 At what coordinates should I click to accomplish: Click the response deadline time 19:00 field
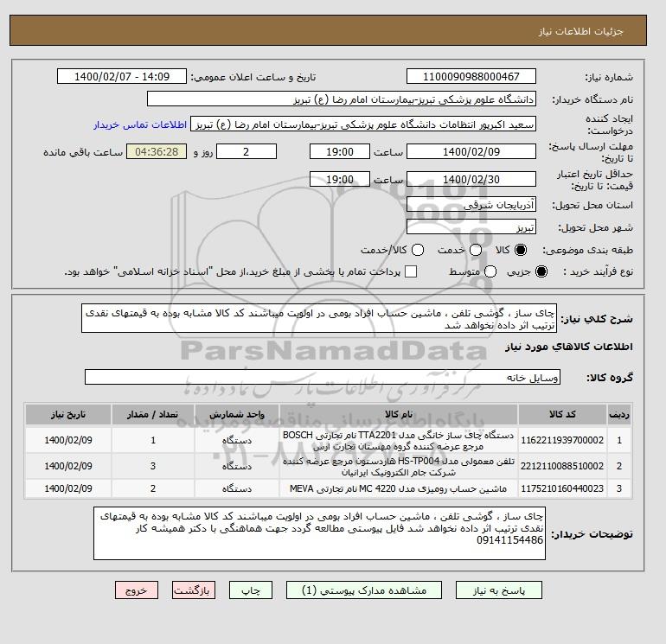(340, 151)
